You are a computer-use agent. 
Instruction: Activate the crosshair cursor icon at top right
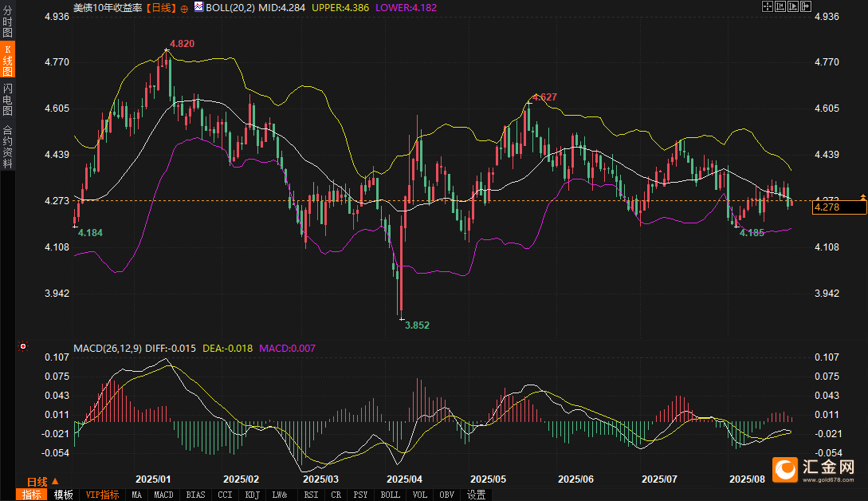coord(768,6)
